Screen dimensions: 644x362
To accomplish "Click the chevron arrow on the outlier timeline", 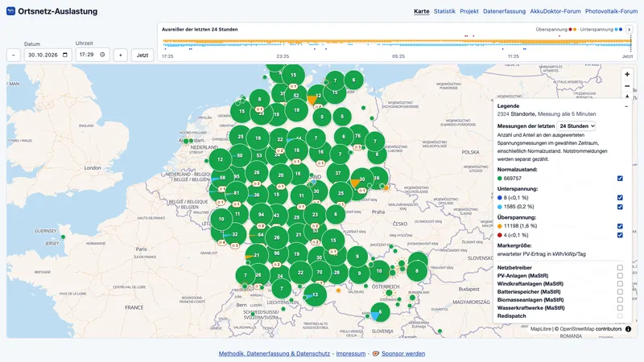I will click(x=630, y=29).
